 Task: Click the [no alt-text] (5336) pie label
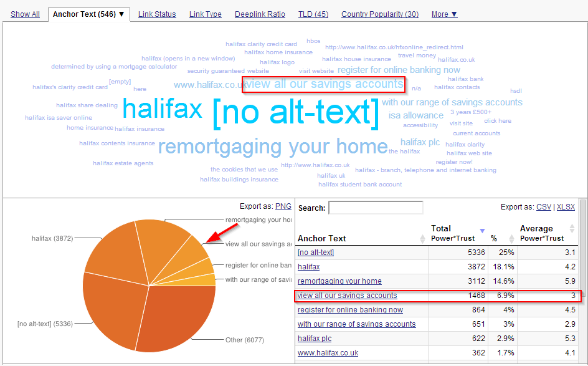45,324
